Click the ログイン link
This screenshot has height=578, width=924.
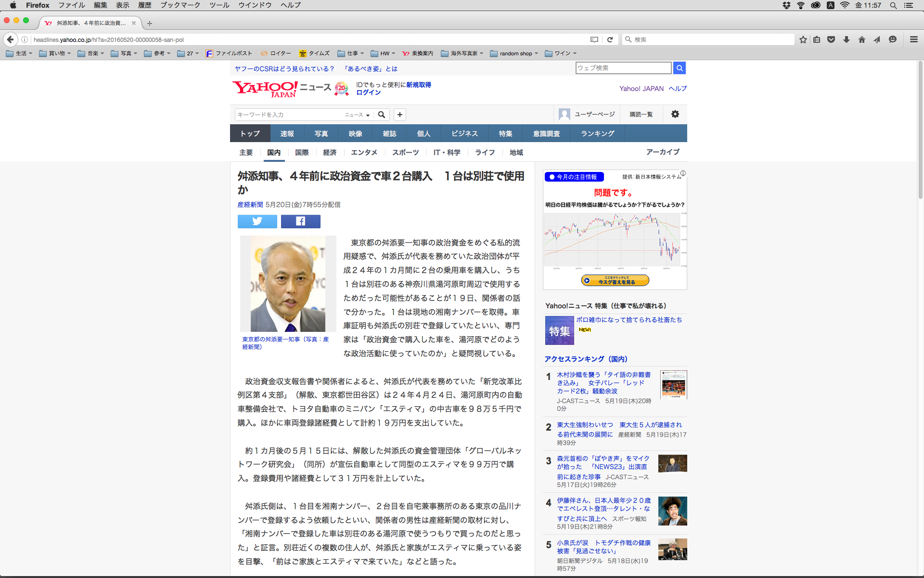(368, 92)
